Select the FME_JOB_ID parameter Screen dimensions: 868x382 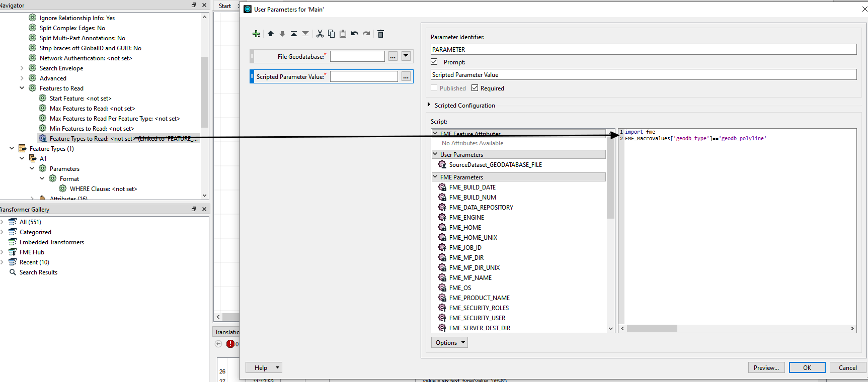click(x=465, y=247)
